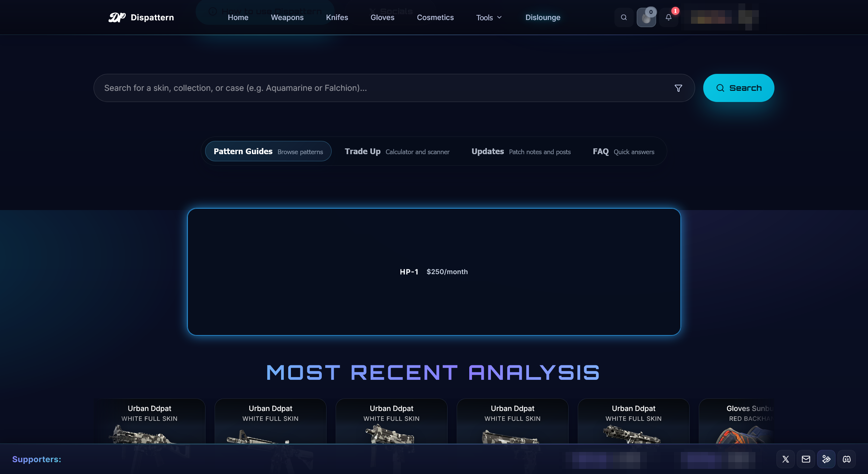Open the Dislounge nav link
Viewport: 868px width, 474px height.
click(x=542, y=18)
